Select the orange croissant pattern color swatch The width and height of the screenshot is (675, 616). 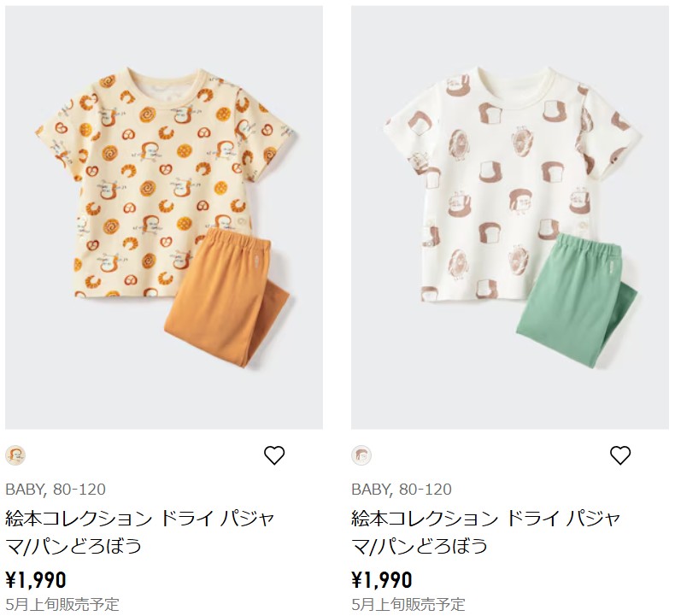(x=15, y=455)
